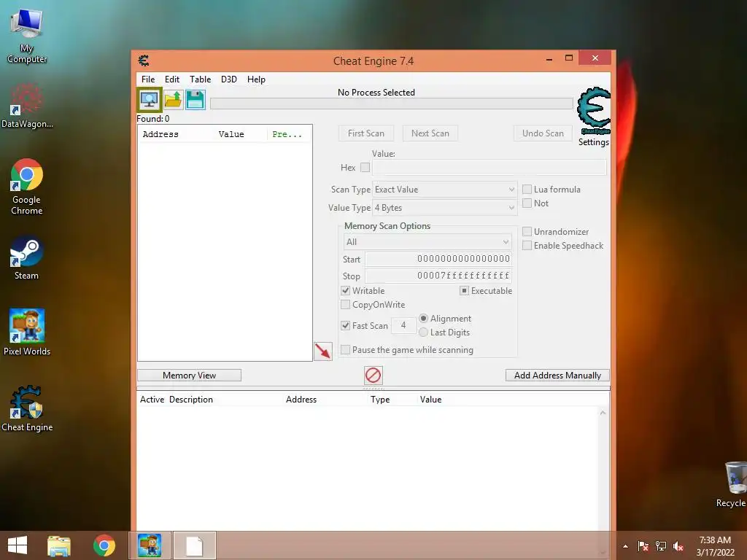Check the CopyOnWrite option
747x560 pixels.
pos(345,304)
